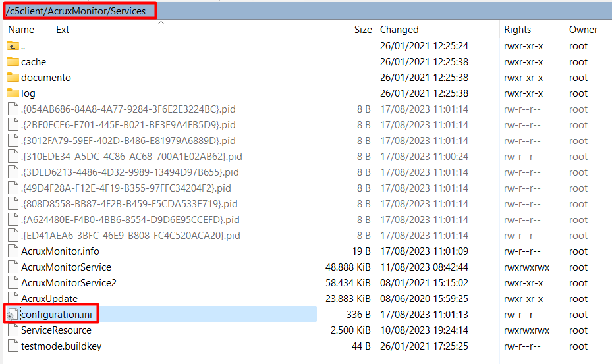Click the 2.500 KiB size of ServiceResource
The height and width of the screenshot is (364, 612).
pos(350,330)
